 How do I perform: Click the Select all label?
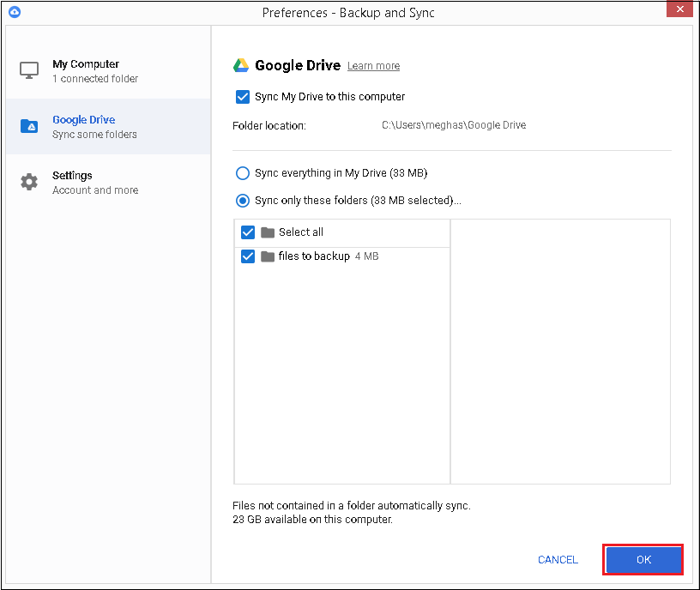[x=301, y=232]
